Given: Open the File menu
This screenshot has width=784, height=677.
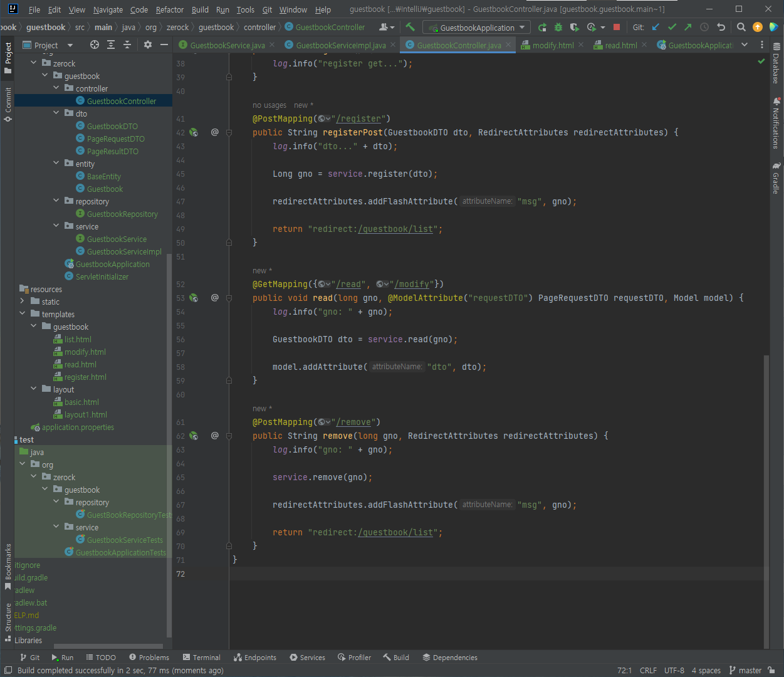Looking at the screenshot, I should click(x=34, y=9).
